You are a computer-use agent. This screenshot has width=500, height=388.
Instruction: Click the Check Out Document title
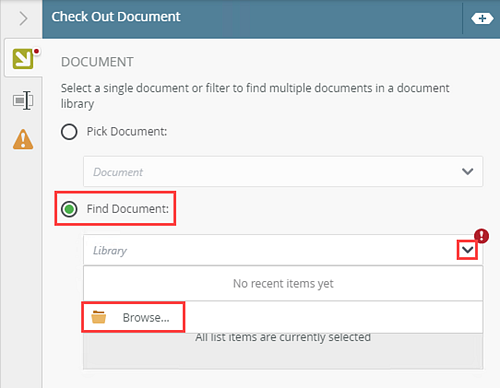click(116, 17)
